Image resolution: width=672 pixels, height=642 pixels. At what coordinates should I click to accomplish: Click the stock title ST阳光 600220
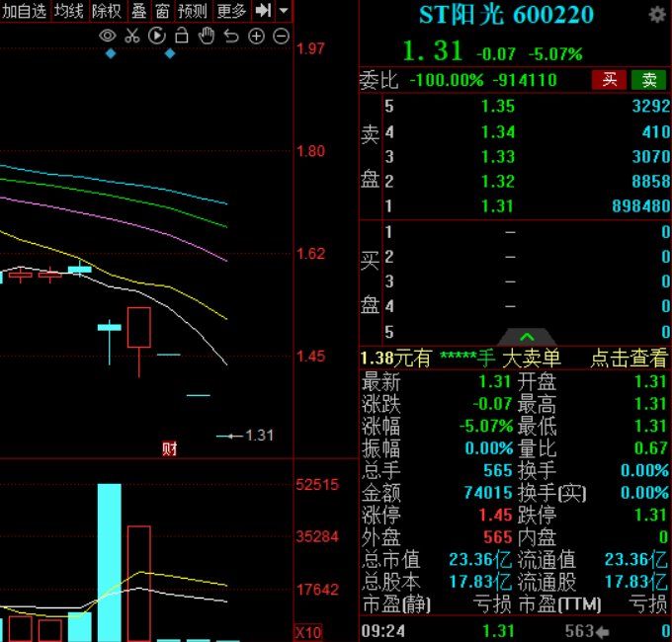(x=506, y=15)
